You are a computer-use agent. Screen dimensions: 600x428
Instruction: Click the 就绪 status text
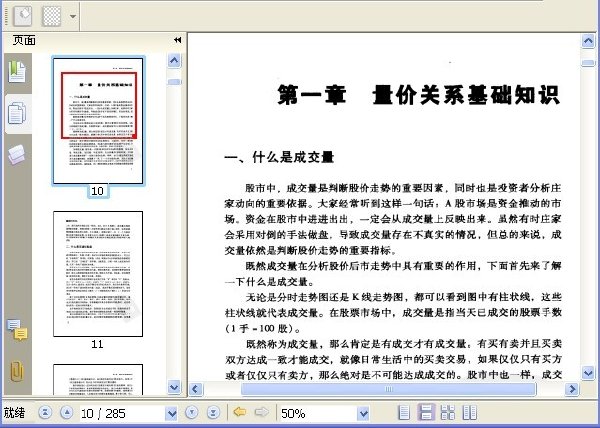(14, 413)
